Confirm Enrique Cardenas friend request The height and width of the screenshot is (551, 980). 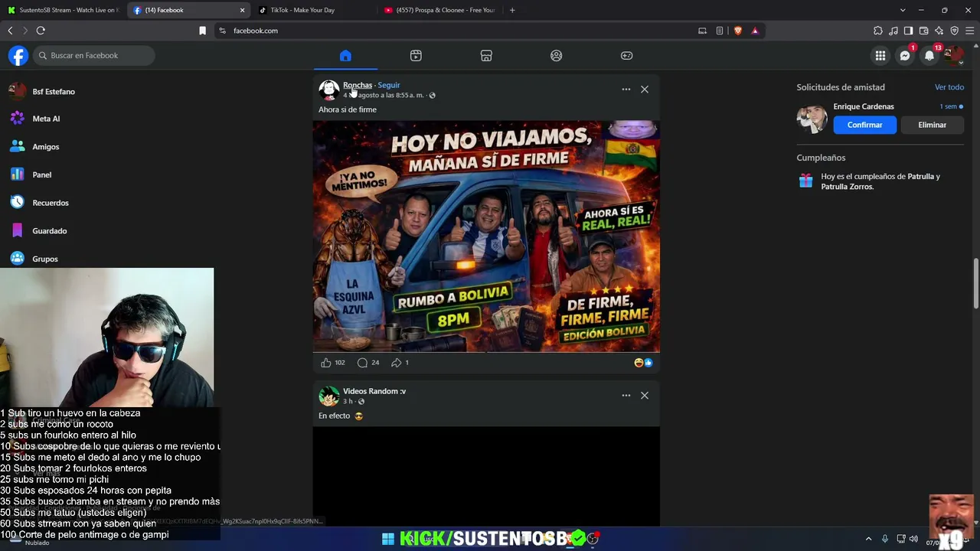[865, 125]
